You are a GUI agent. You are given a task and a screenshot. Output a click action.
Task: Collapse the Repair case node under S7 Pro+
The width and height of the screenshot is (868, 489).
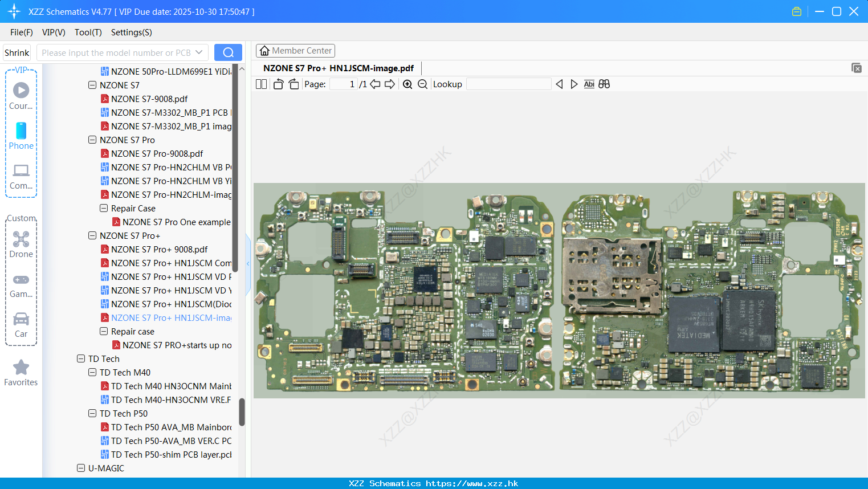pyautogui.click(x=104, y=332)
